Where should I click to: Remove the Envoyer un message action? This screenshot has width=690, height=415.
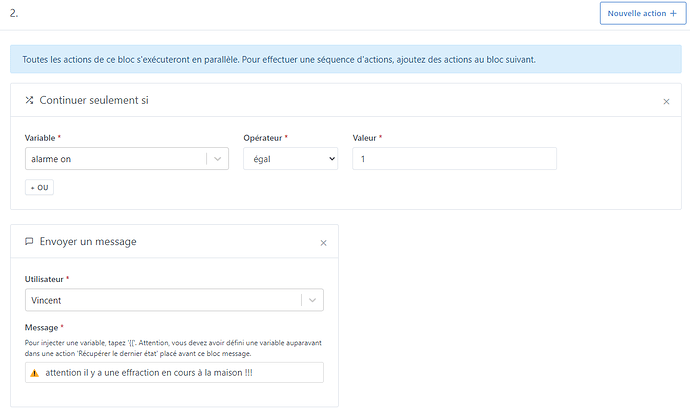(323, 243)
